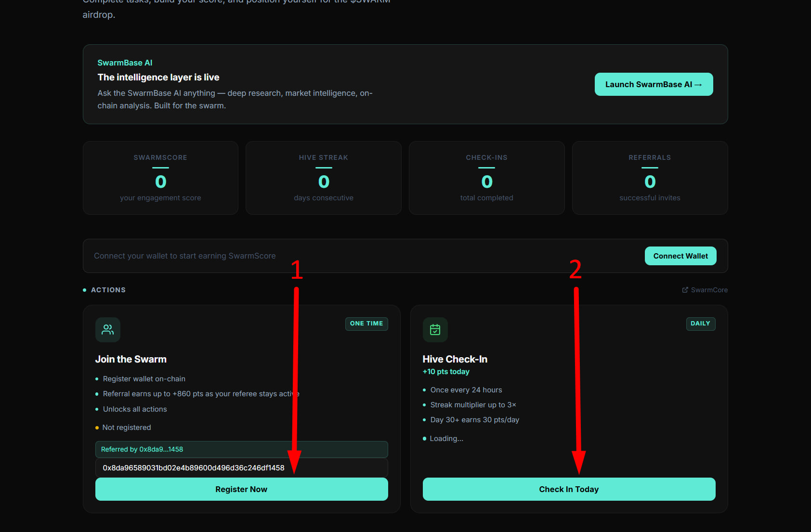Click the Referred by 0x8da9...1458 banner

point(242,449)
